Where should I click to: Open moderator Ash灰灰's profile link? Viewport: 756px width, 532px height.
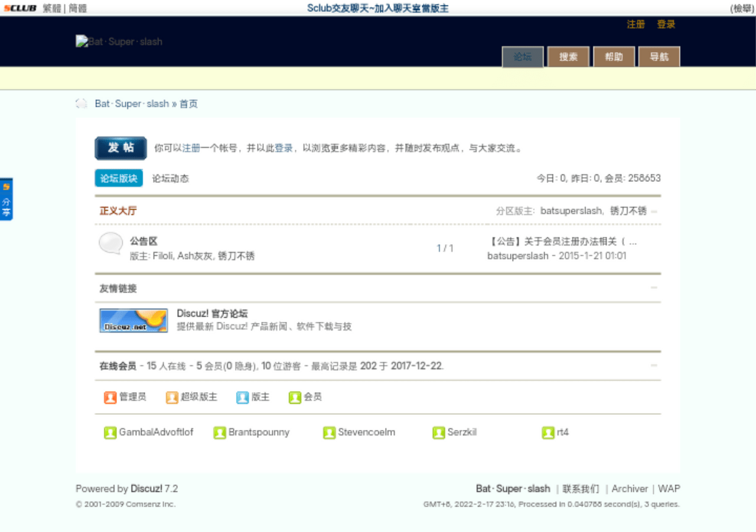(x=195, y=256)
